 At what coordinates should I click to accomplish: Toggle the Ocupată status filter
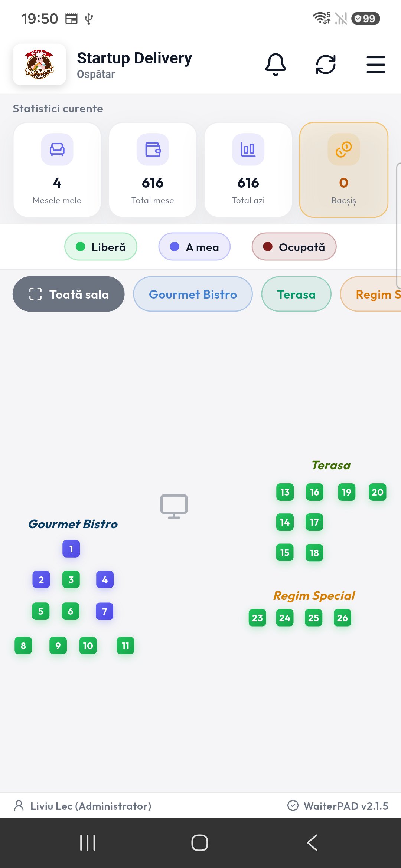pyautogui.click(x=294, y=247)
